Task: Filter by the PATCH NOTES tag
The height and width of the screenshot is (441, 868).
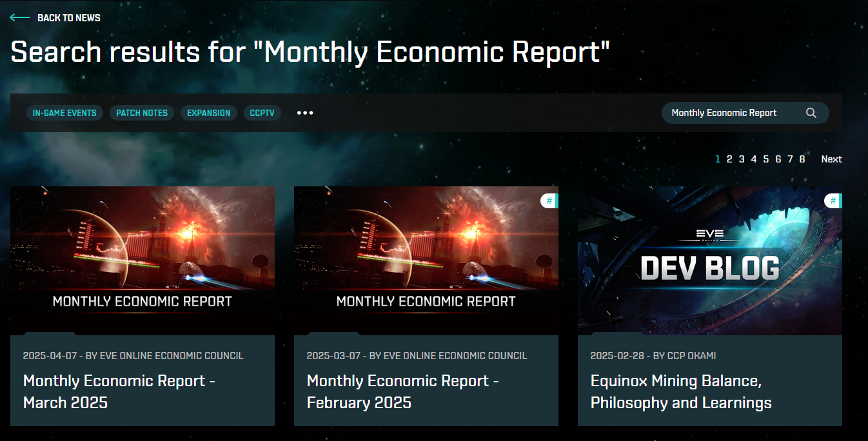Action: click(x=142, y=113)
